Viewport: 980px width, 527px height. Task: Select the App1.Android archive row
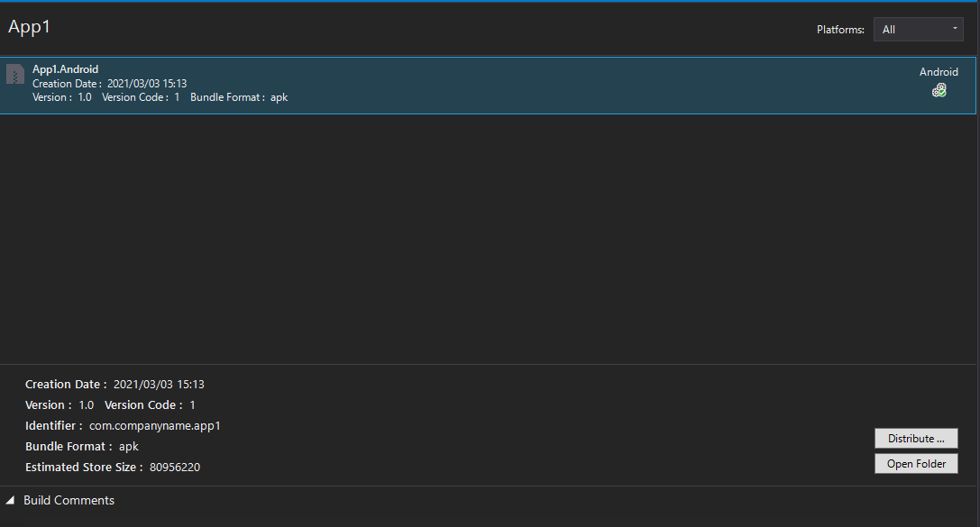(488, 86)
